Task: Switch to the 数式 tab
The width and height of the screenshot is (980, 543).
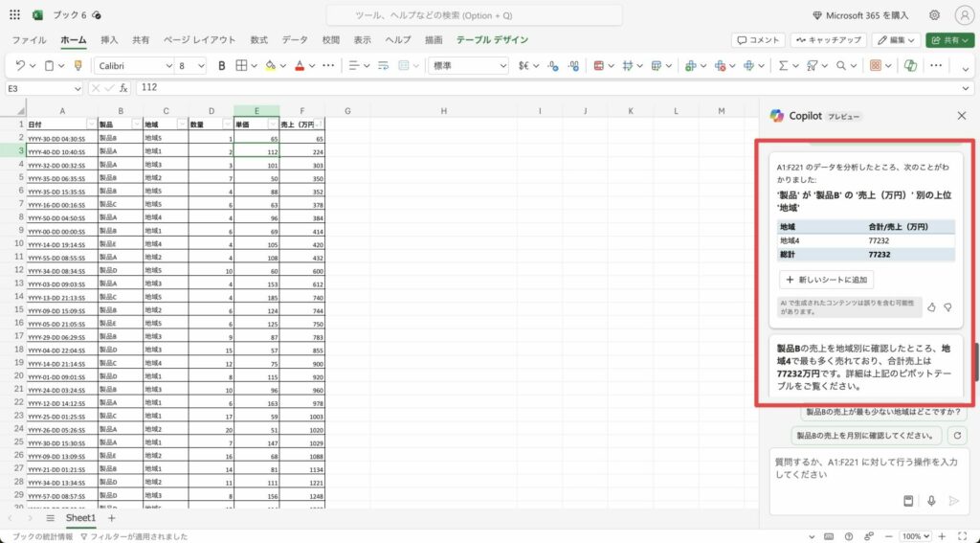Action: coord(258,40)
